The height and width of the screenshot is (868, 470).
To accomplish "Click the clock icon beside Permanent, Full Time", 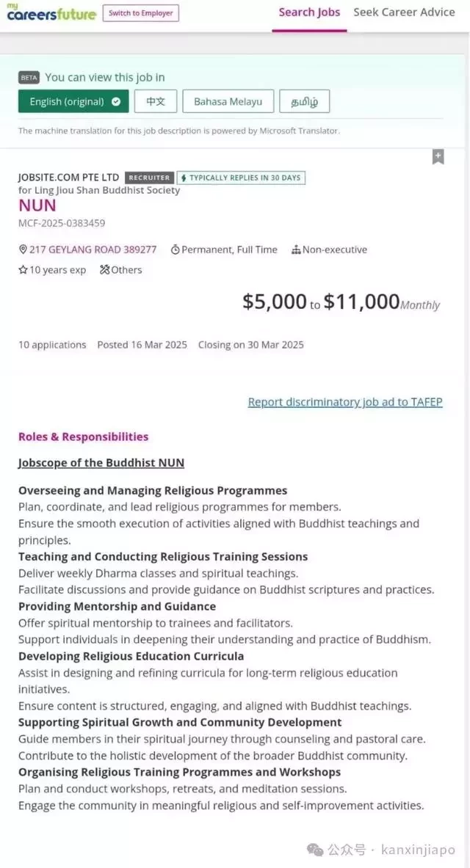I will (x=175, y=249).
